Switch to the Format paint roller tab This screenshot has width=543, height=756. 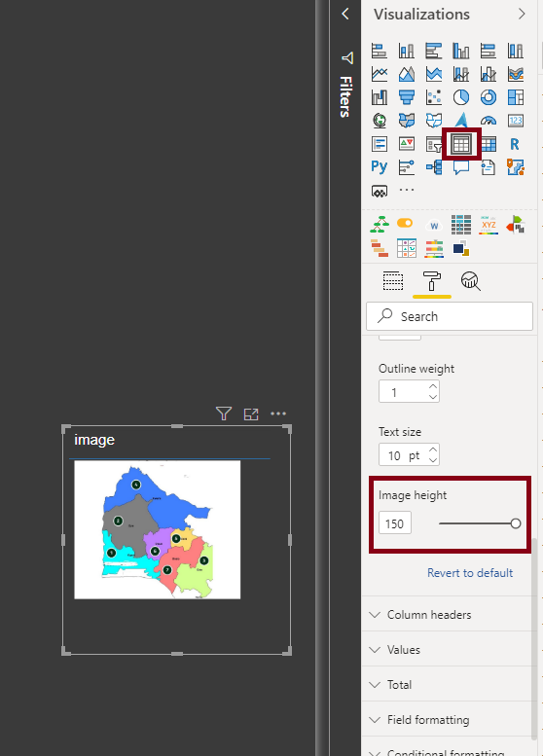(x=432, y=281)
